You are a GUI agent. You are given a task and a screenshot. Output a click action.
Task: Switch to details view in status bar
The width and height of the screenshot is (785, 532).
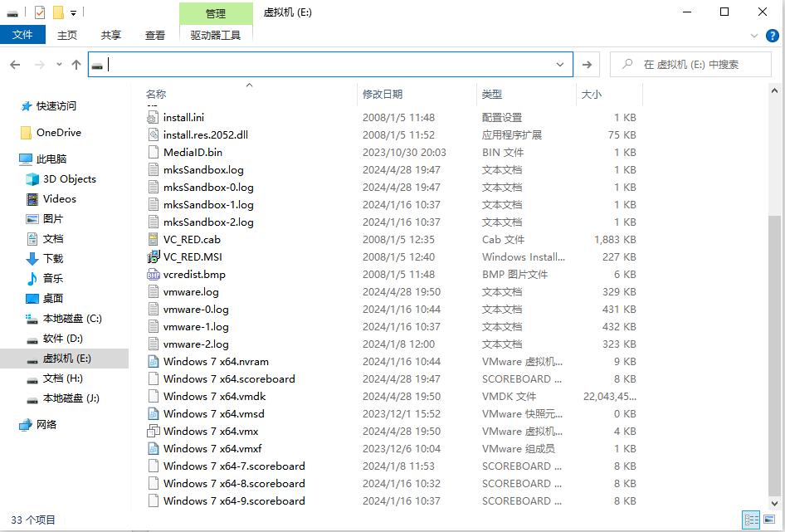click(751, 520)
